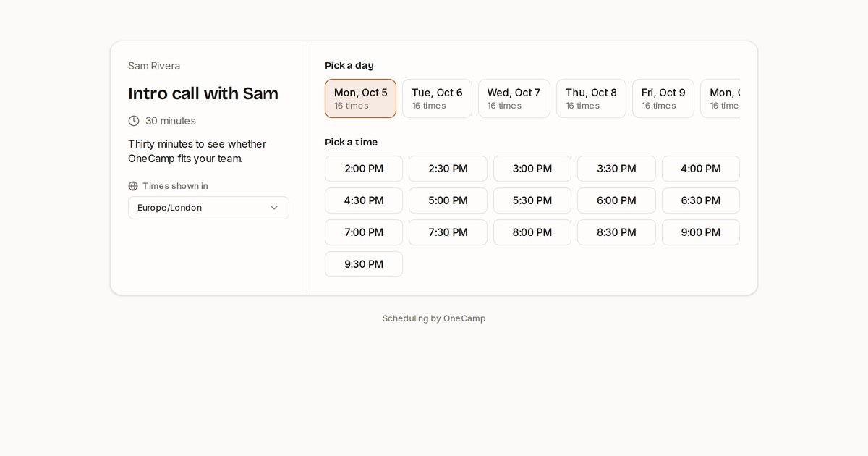Select the 9:00 PM slot
This screenshot has height=456, width=868.
[701, 232]
